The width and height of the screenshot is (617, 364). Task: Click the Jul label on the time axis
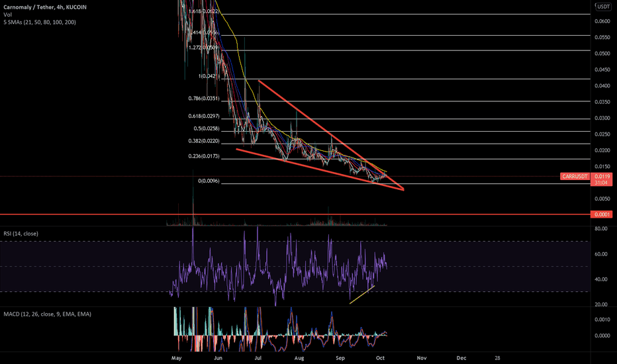(x=258, y=357)
